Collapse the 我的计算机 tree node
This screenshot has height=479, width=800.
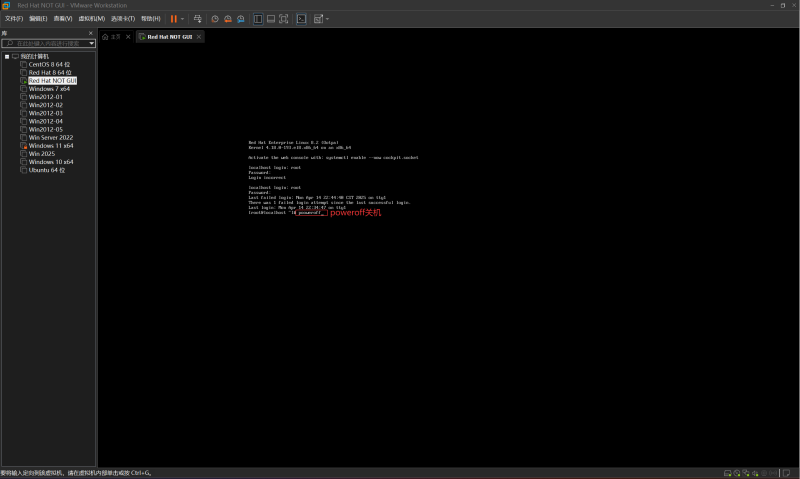6,56
